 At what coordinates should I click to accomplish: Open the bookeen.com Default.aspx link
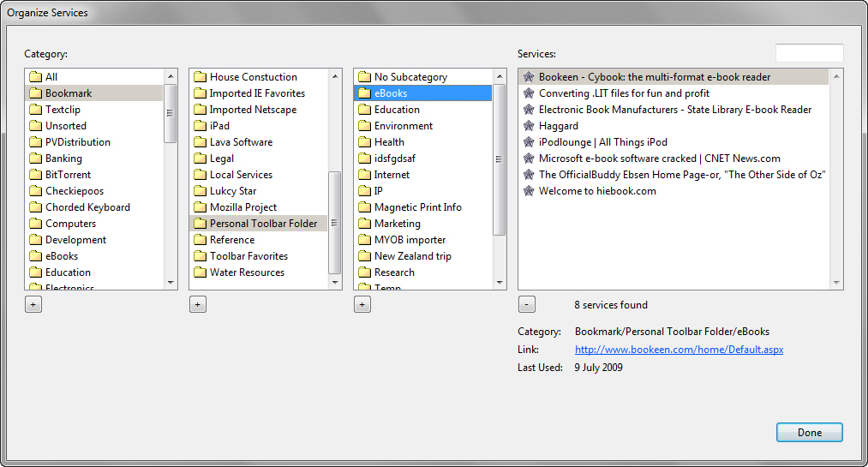tap(679, 349)
